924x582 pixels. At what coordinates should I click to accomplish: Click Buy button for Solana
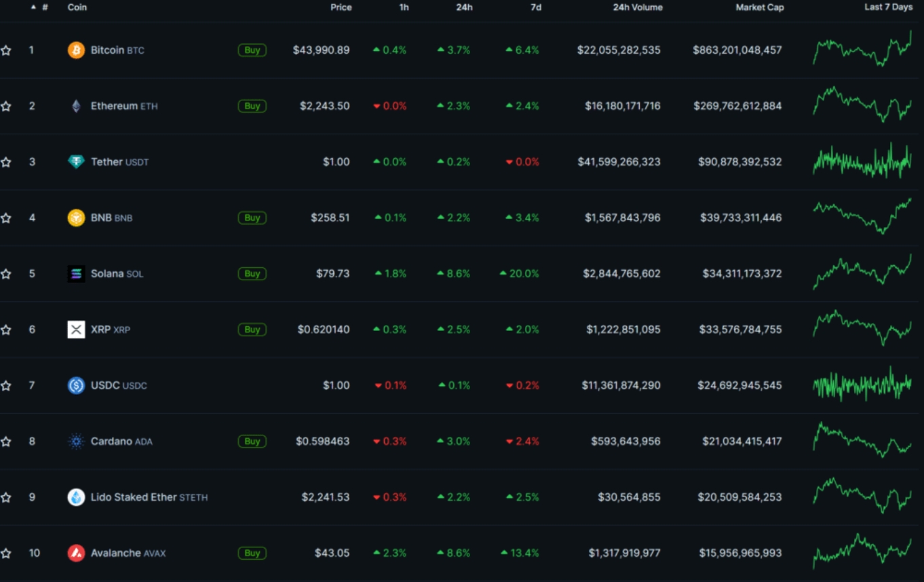coord(252,274)
